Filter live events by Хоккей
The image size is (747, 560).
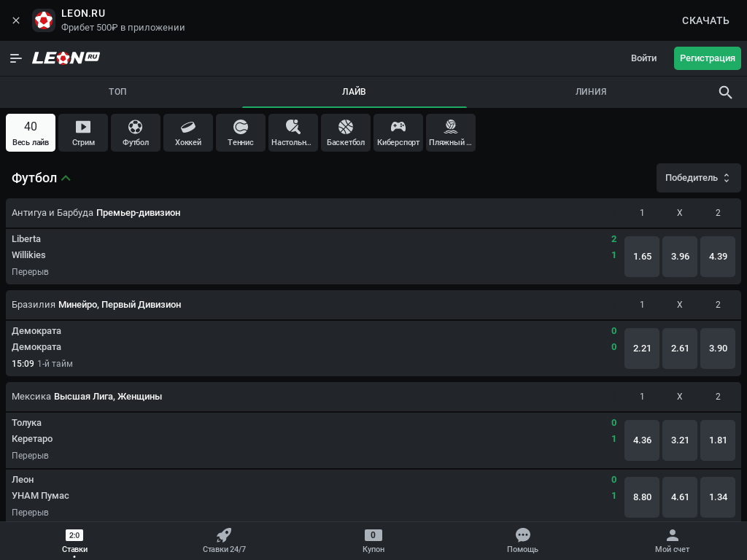188,133
